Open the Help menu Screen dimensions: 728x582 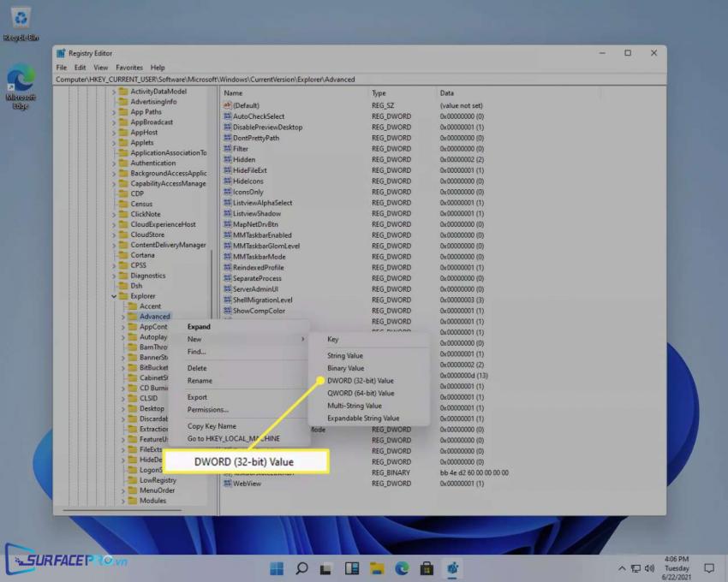[x=158, y=68]
